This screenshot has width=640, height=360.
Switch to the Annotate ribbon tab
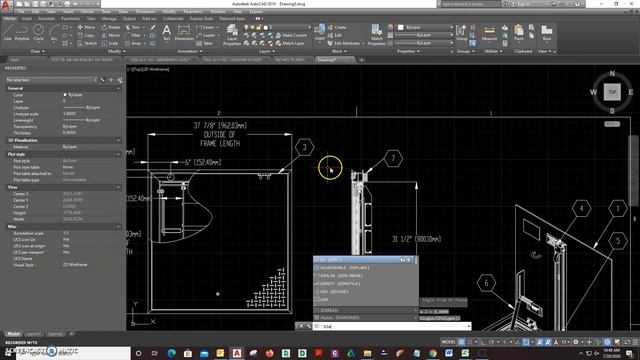click(46, 18)
